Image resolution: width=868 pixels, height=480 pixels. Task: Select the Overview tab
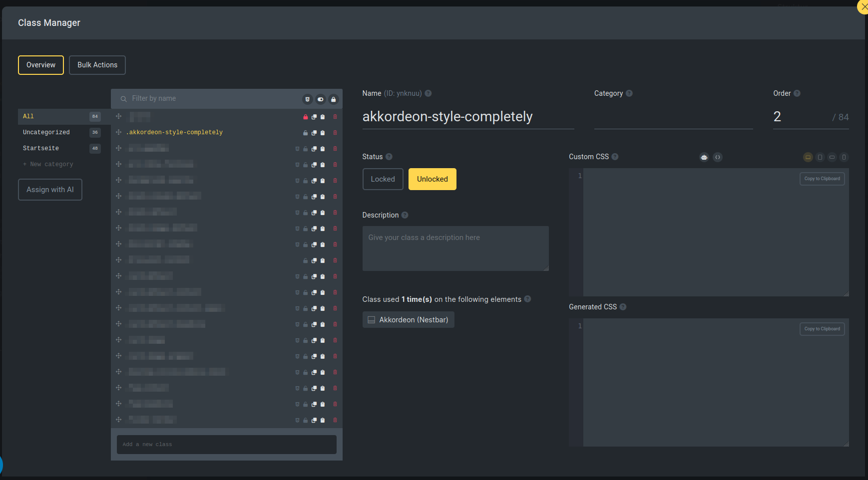click(x=40, y=65)
